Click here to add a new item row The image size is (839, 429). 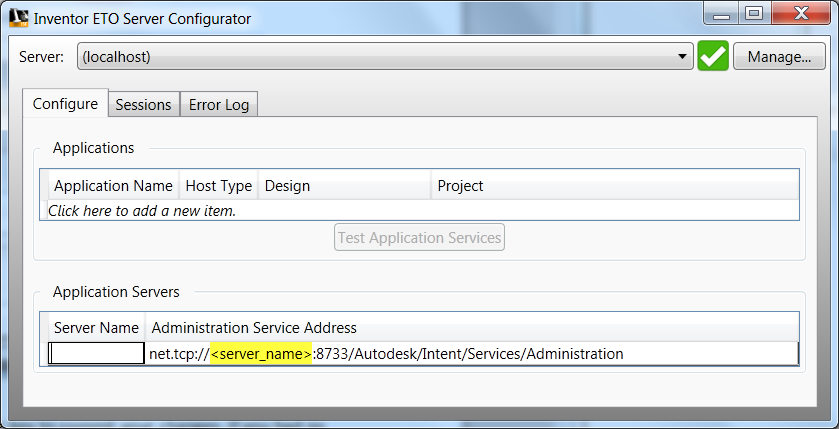pos(142,211)
